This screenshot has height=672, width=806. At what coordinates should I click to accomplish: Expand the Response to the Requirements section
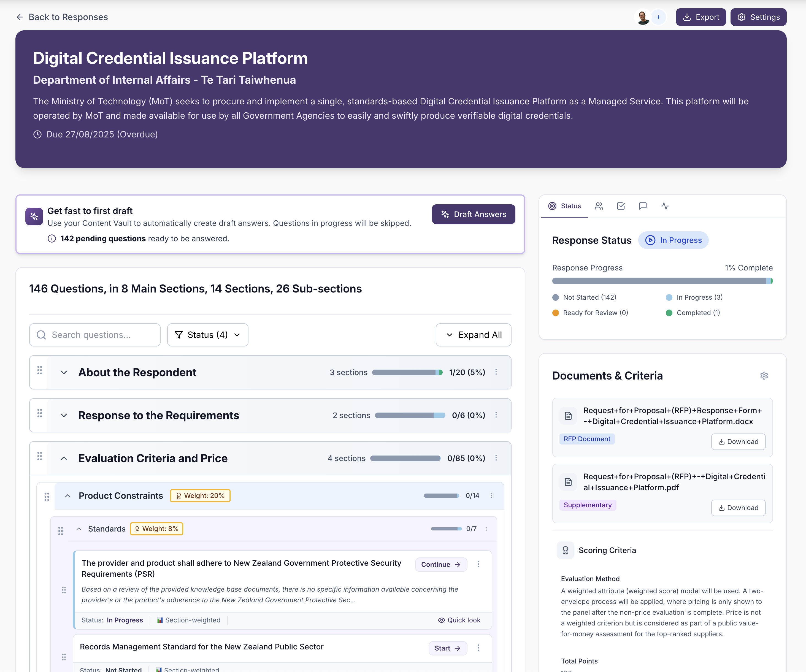coord(64,415)
